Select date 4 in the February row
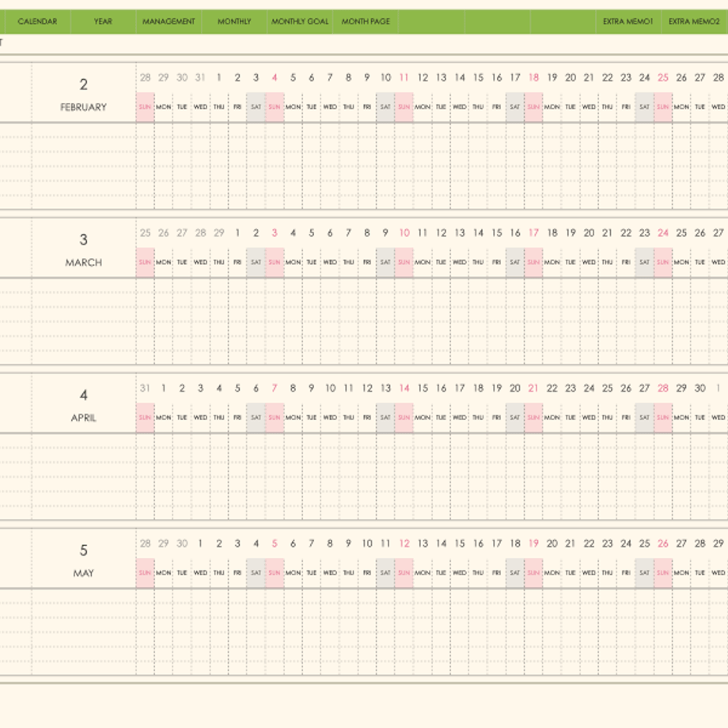The image size is (728, 728). (275, 78)
